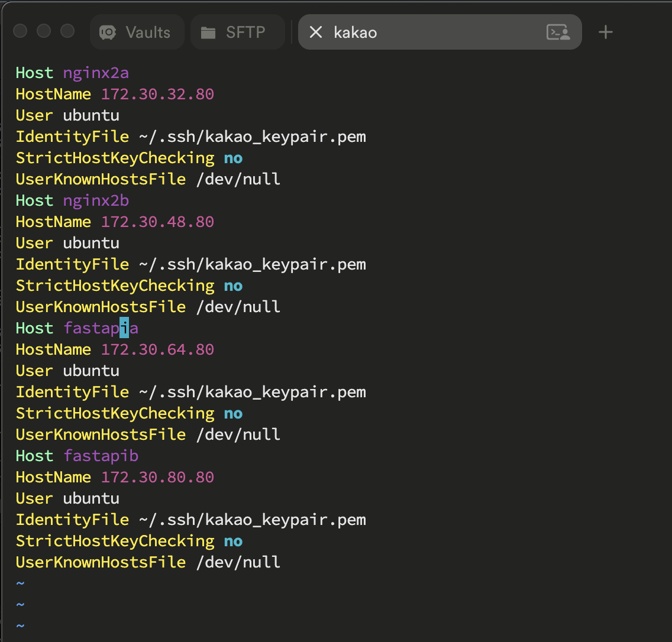Viewport: 672px width, 642px height.
Task: Select the kakao tab title
Action: [356, 33]
